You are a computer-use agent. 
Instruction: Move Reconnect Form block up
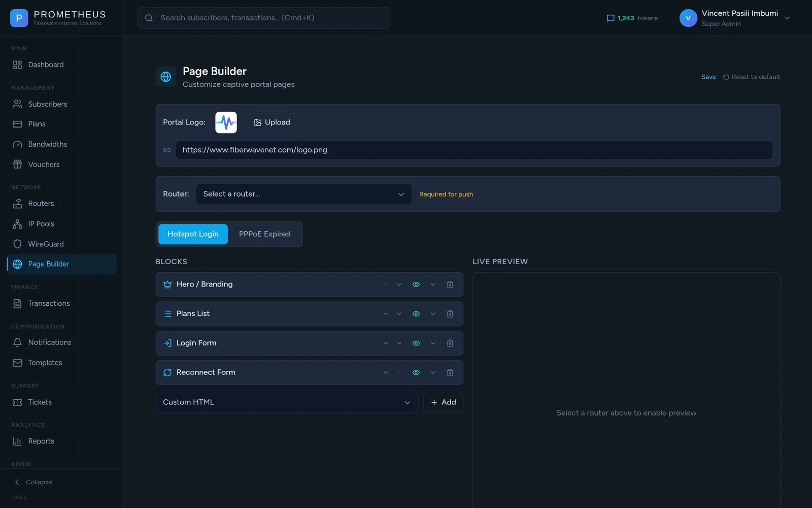tap(386, 372)
